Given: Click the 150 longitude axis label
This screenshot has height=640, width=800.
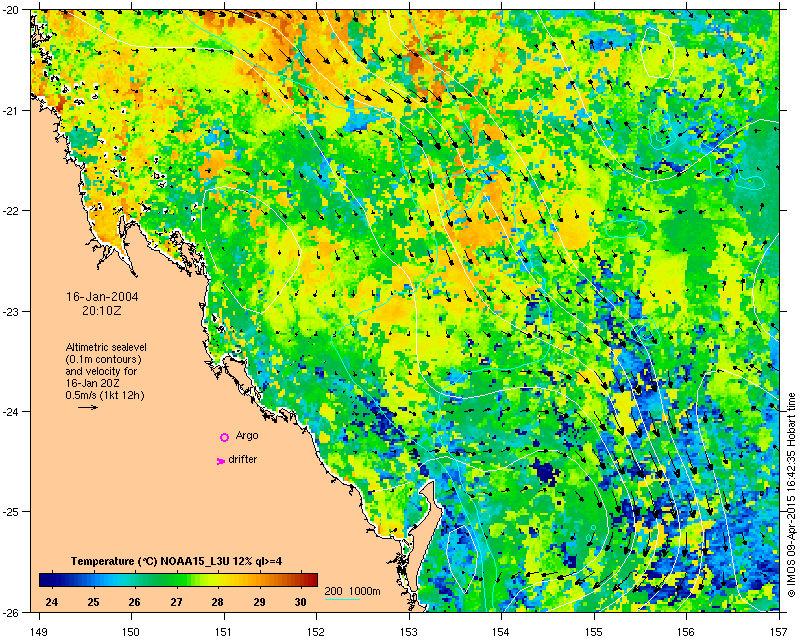Looking at the screenshot, I should click(x=132, y=632).
